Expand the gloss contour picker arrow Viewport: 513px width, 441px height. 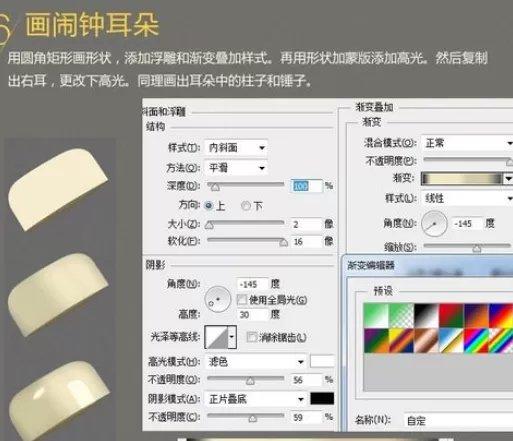(232, 337)
